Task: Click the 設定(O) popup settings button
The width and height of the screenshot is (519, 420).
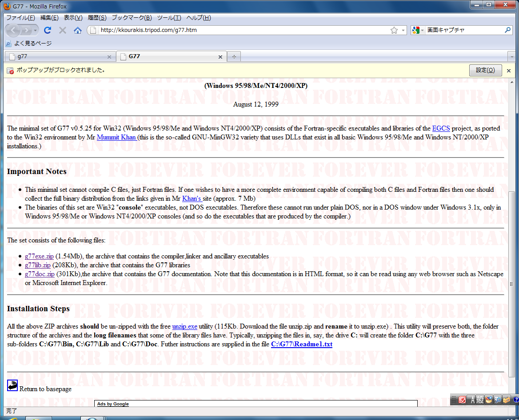Action: tap(485, 70)
